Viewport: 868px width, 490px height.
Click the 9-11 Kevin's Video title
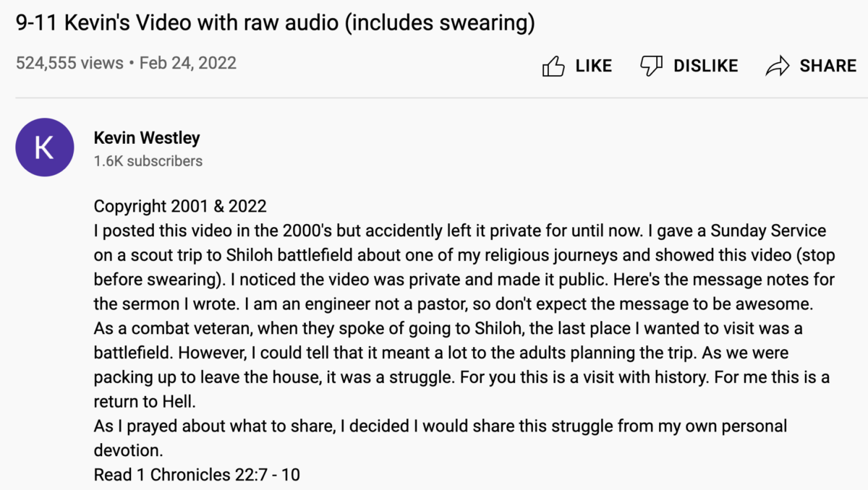276,24
